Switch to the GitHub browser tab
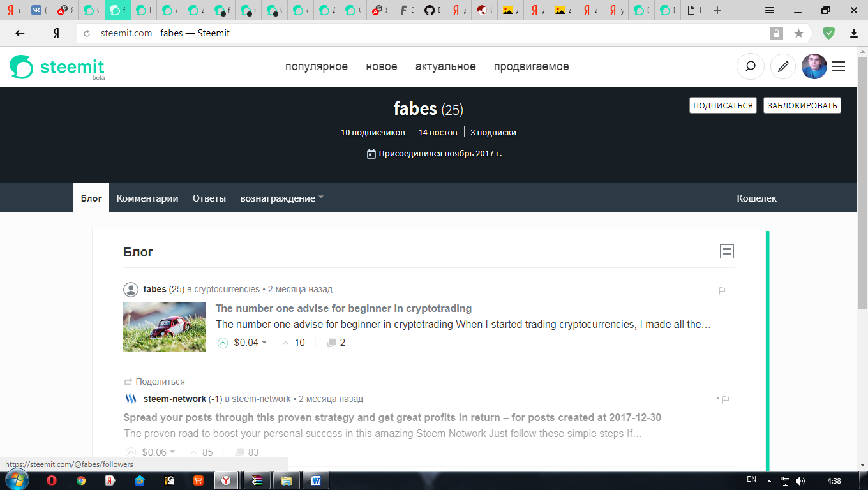This screenshot has height=490, width=868. coord(432,10)
